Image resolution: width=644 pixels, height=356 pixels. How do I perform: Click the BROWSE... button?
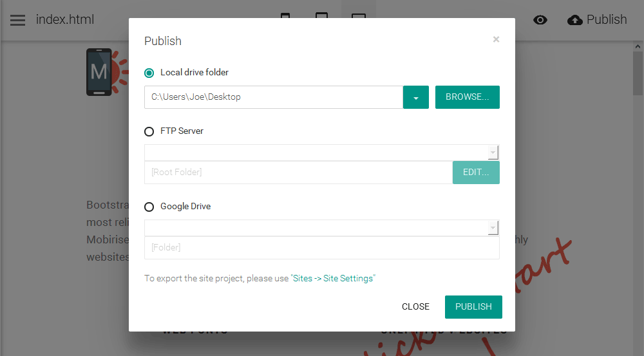coord(468,97)
